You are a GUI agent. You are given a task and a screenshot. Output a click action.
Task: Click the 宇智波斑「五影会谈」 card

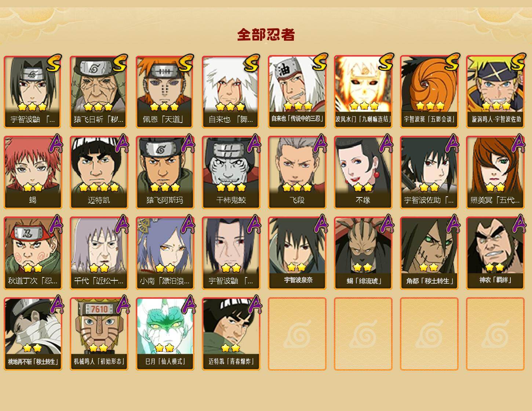click(429, 92)
